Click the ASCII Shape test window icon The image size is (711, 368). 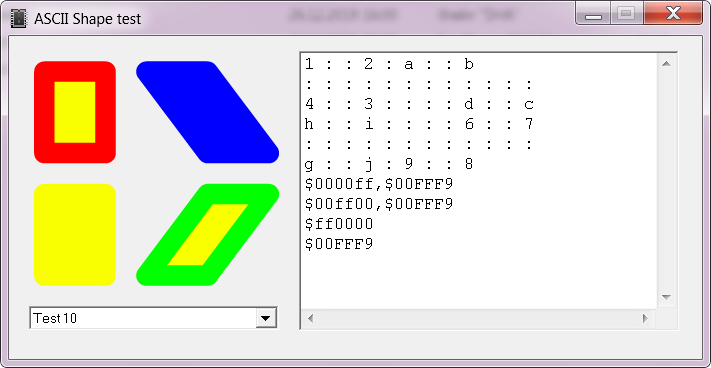[x=19, y=19]
